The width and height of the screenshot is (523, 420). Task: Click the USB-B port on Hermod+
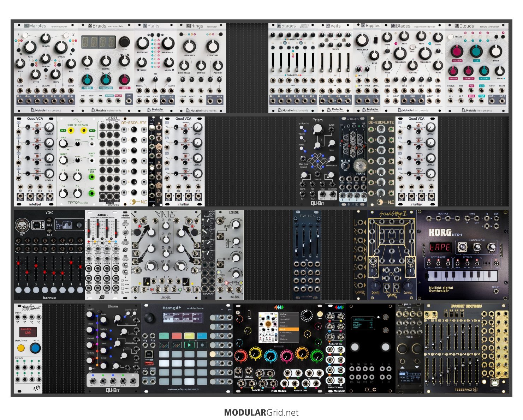click(149, 354)
